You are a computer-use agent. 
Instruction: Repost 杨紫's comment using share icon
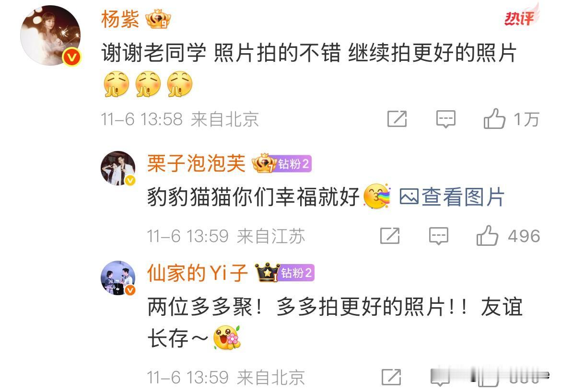point(397,119)
